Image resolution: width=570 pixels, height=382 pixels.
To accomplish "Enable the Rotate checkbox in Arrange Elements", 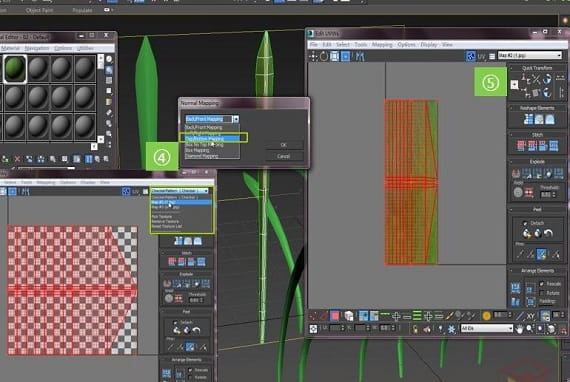I will (x=542, y=293).
